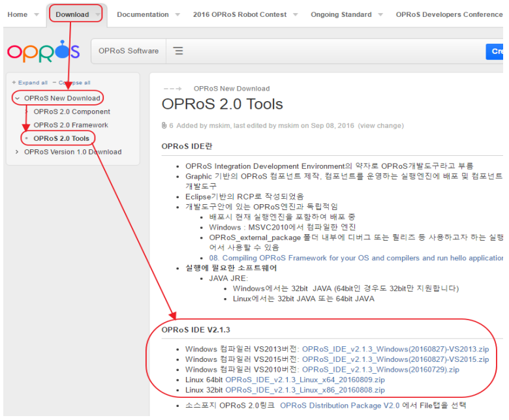Image resolution: width=509 pixels, height=420 pixels.
Task: Download the Linux x64 IDE zip
Action: 305,380
